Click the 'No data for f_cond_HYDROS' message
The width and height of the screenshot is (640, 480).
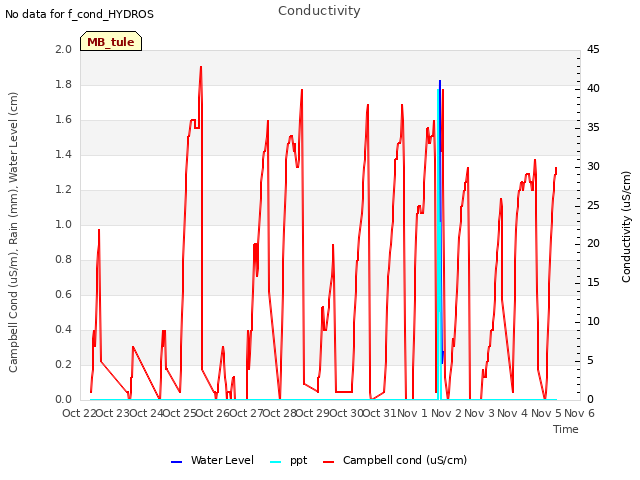(x=80, y=14)
